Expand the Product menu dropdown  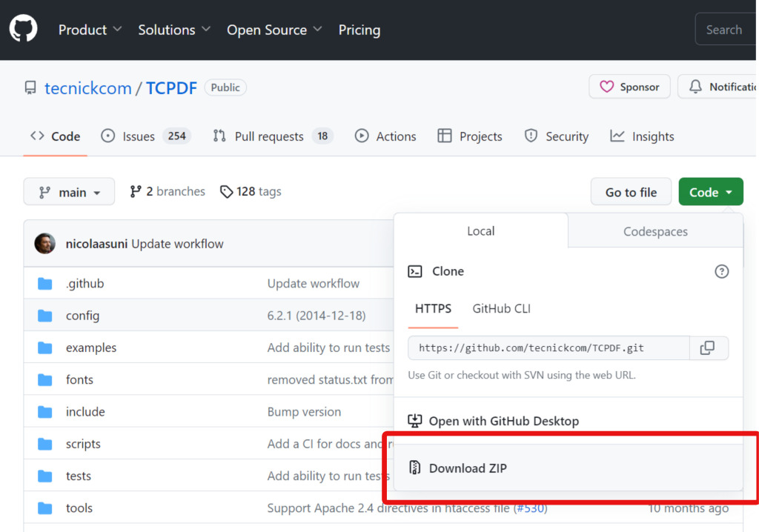tap(90, 30)
